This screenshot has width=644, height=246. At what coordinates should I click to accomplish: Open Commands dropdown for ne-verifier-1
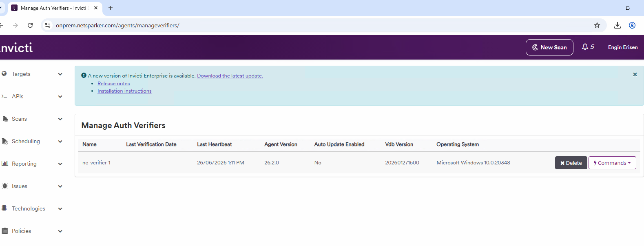click(612, 163)
